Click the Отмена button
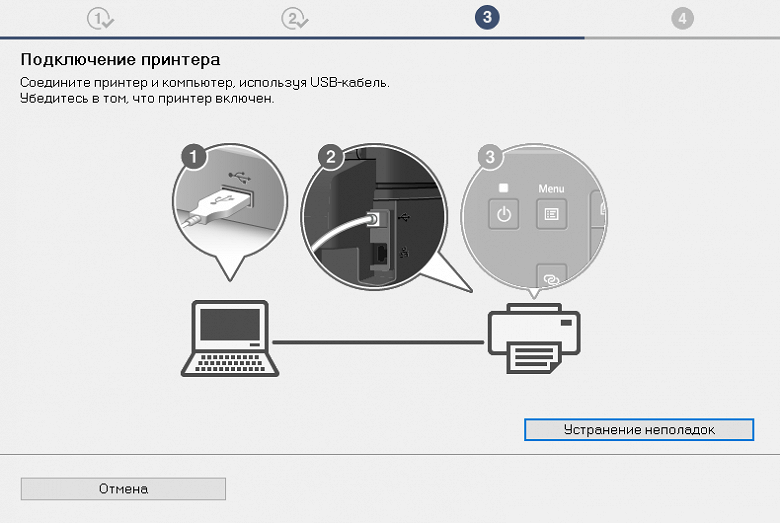The height and width of the screenshot is (523, 780). (x=123, y=489)
